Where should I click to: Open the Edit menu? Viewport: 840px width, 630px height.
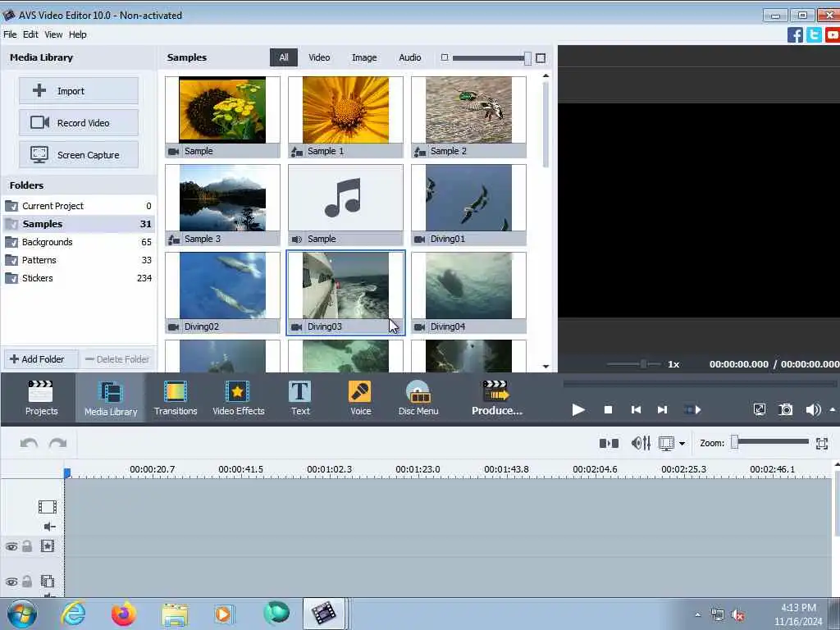(x=30, y=34)
